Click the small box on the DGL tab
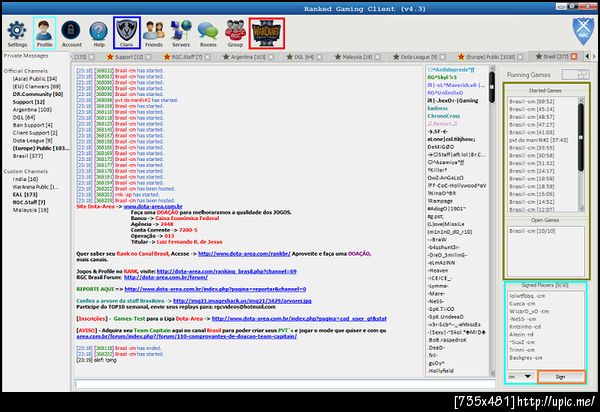 click(x=319, y=57)
